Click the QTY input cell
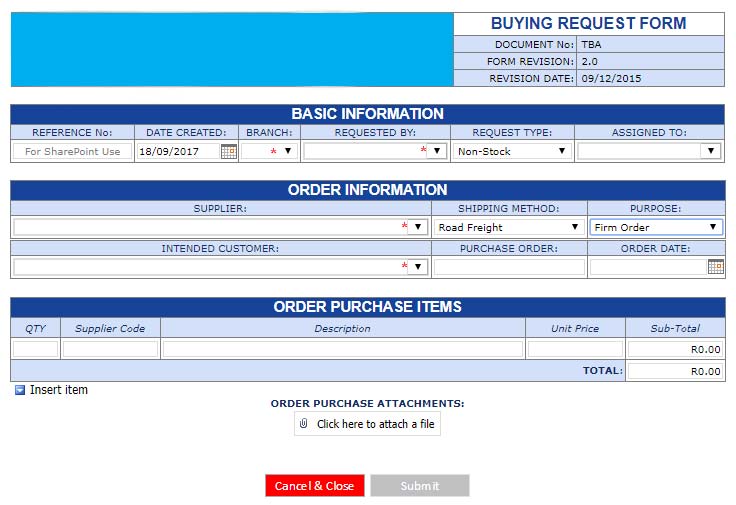The width and height of the screenshot is (736, 505). pyautogui.click(x=36, y=349)
